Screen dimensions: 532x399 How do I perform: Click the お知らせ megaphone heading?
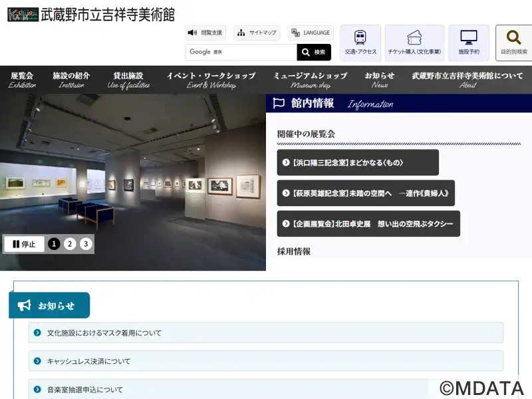coord(49,305)
